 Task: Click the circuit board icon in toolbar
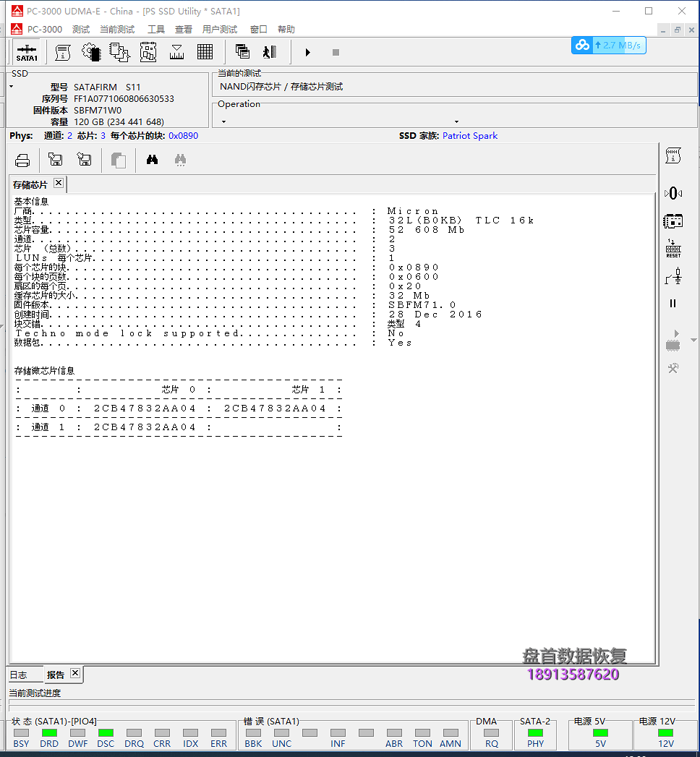point(148,52)
